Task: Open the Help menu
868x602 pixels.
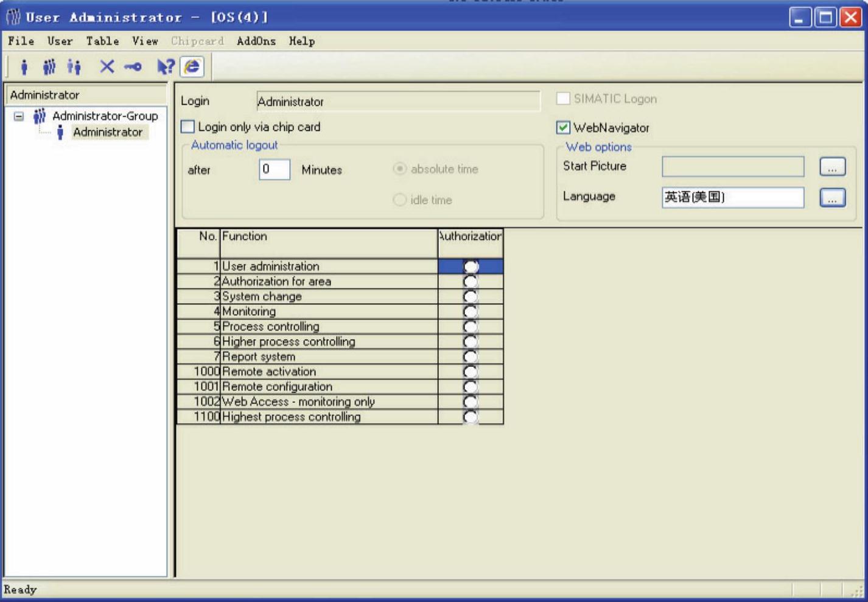Action: (x=302, y=41)
